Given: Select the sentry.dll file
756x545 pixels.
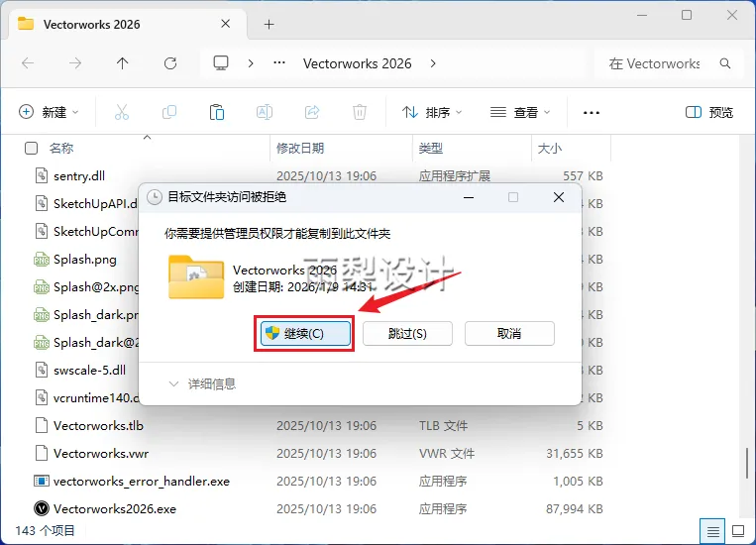Looking at the screenshot, I should [79, 176].
